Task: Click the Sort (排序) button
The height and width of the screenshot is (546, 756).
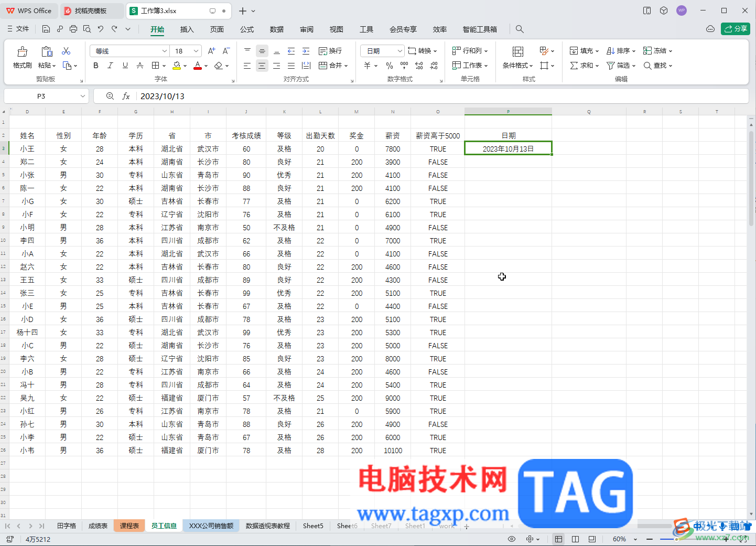Action: (621, 51)
